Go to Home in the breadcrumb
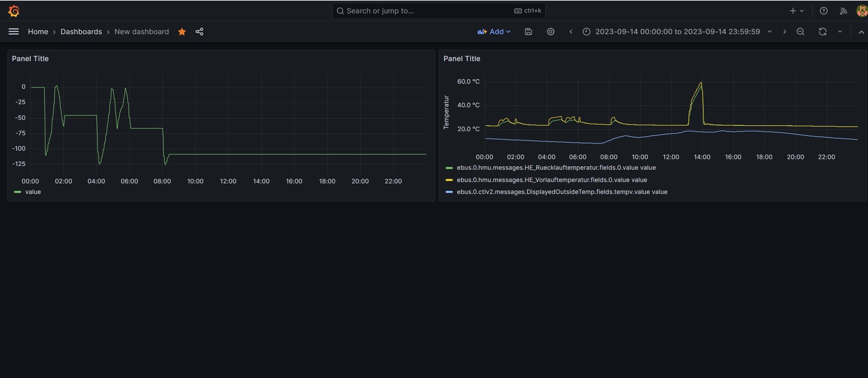The height and width of the screenshot is (378, 868). 38,32
